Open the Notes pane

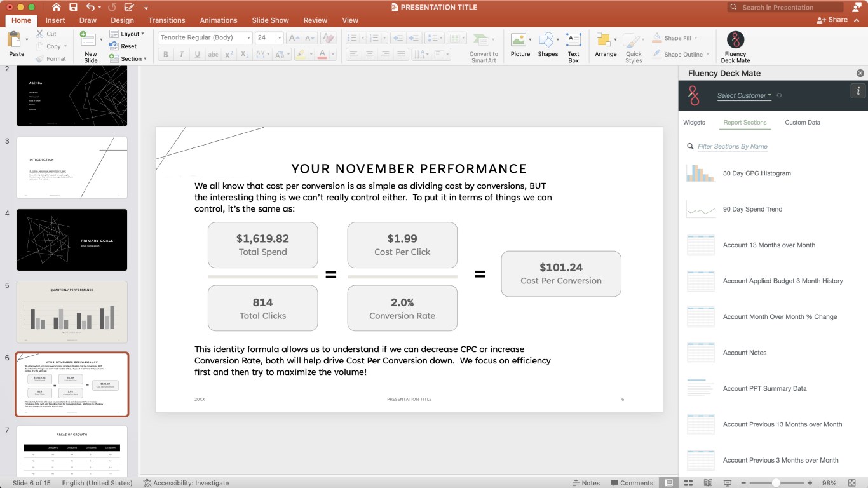pos(586,483)
